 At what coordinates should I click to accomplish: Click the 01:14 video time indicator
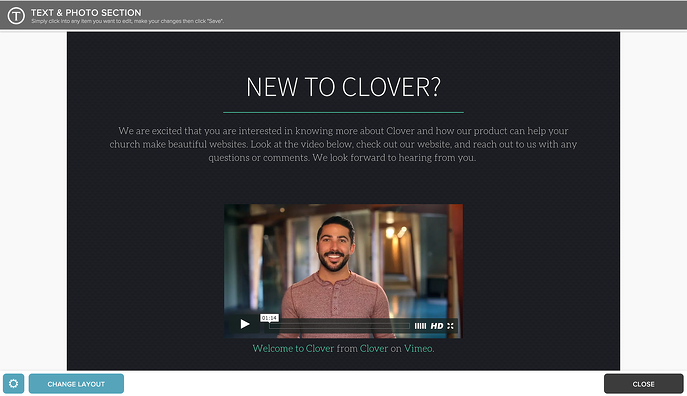[x=269, y=318]
